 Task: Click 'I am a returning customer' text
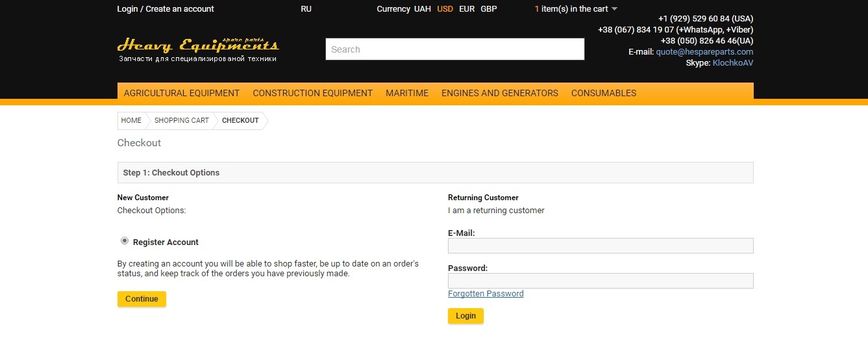(x=496, y=211)
